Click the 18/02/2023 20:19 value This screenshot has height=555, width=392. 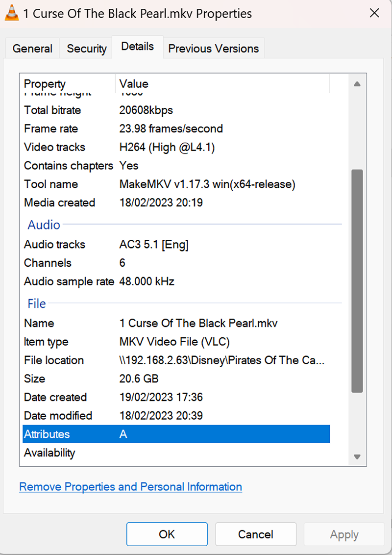[161, 202]
